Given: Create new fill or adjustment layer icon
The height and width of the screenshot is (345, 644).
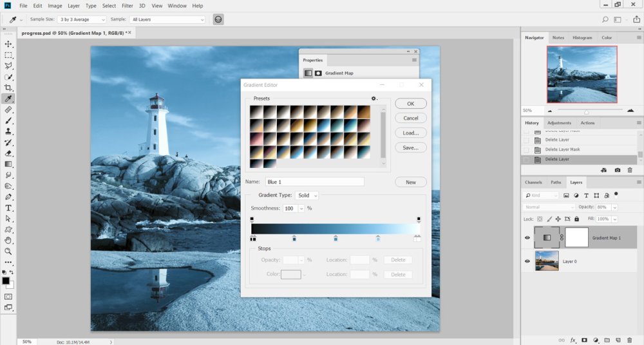Looking at the screenshot, I should click(x=596, y=340).
